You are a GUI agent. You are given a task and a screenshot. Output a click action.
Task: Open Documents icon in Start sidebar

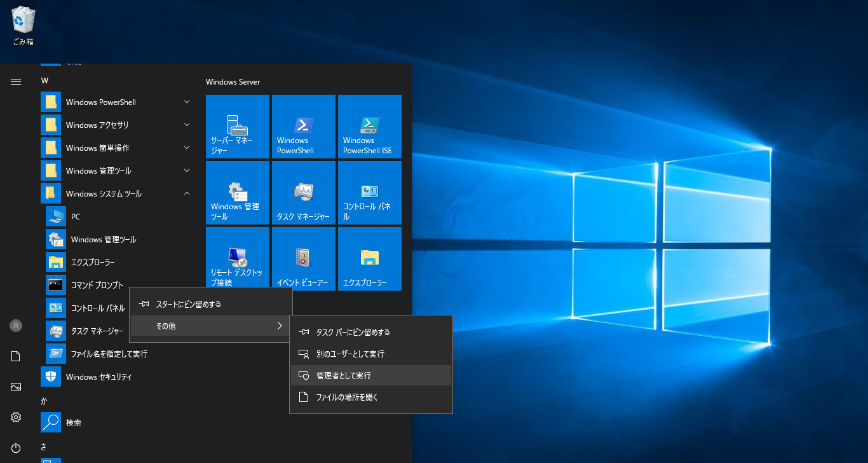[x=16, y=356]
